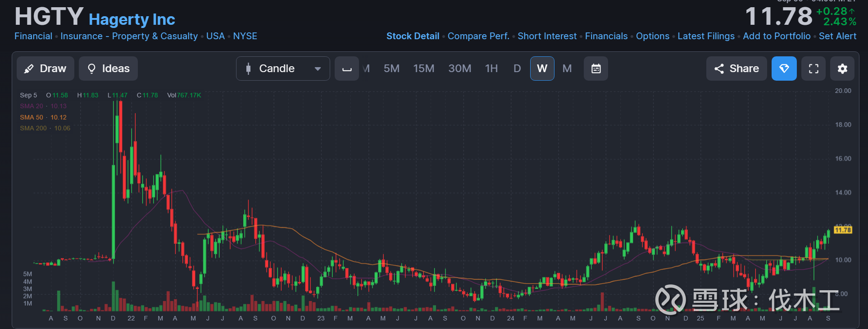The width and height of the screenshot is (868, 329).
Task: Switch to 1H timeframe
Action: (x=491, y=69)
